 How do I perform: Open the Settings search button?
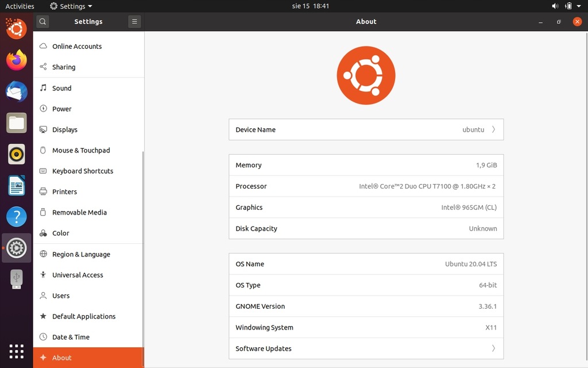(x=42, y=21)
